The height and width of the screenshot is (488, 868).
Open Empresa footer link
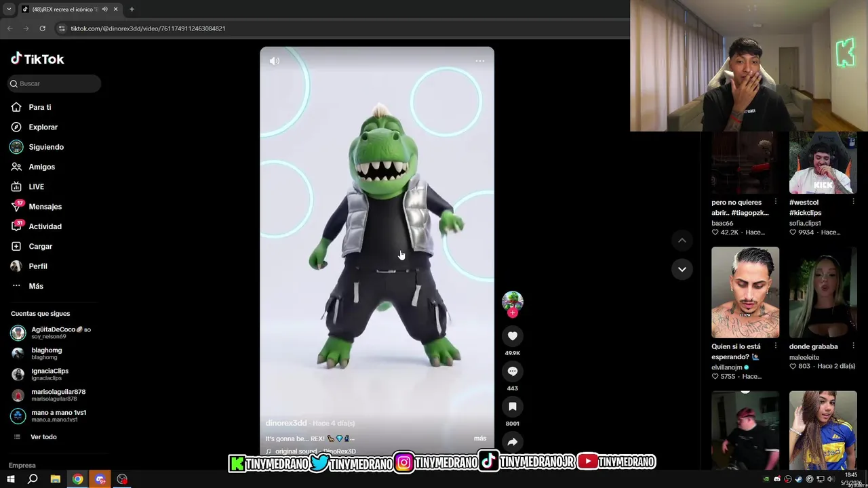22,466
